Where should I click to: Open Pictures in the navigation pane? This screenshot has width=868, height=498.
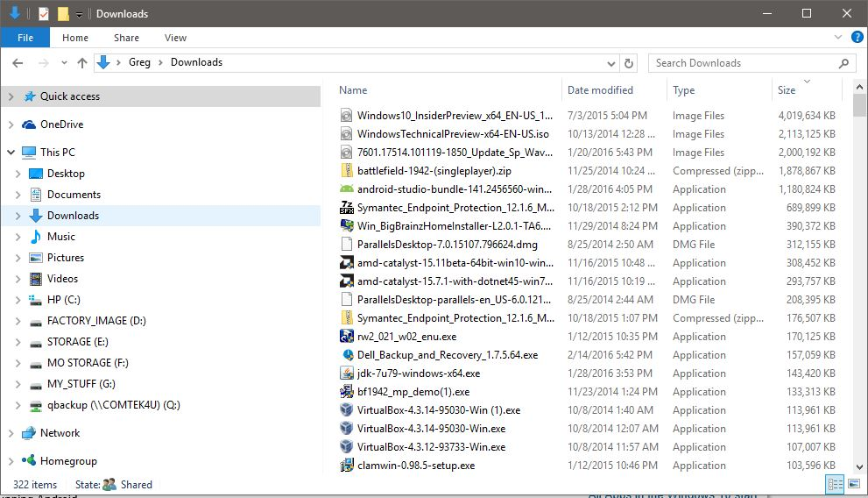click(66, 258)
